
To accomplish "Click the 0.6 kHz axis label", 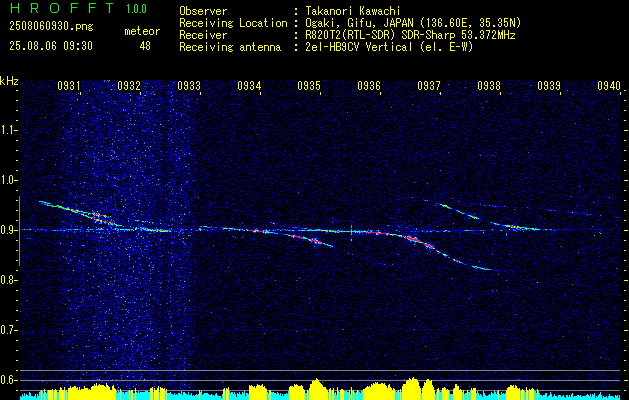I will click(8, 380).
